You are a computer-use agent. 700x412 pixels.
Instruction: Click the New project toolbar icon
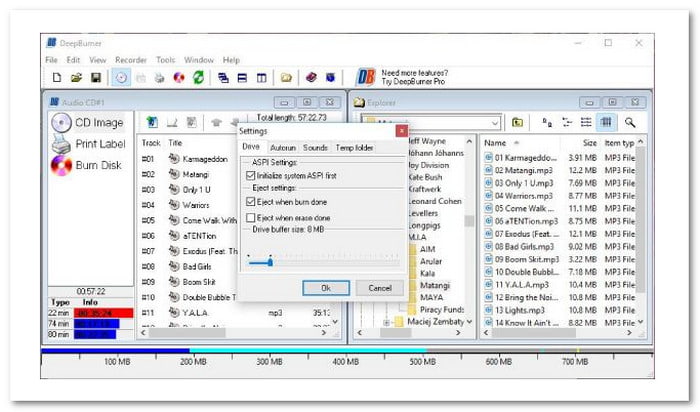57,77
